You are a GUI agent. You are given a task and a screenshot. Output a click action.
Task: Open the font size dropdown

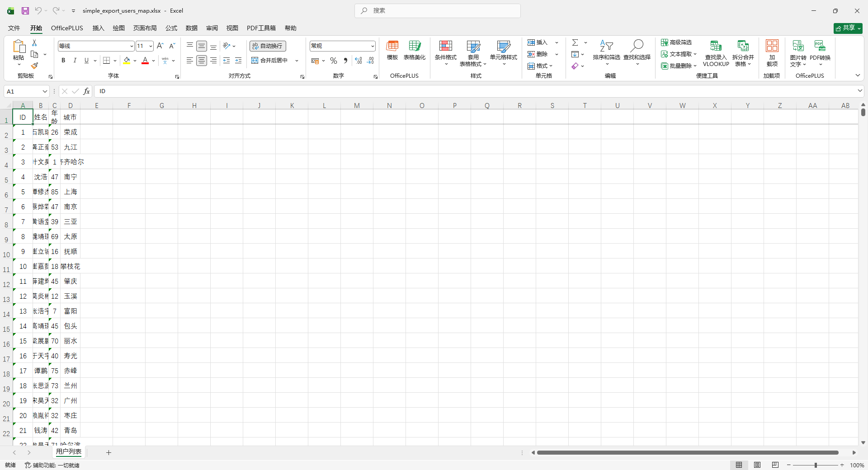[x=151, y=46]
